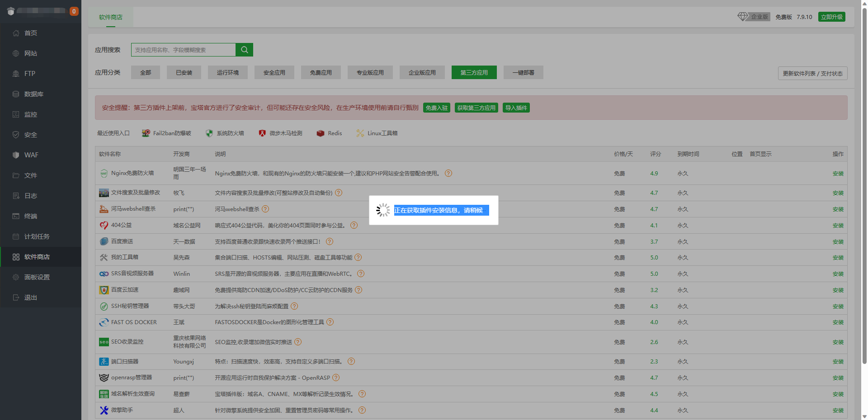Click help icon in 文件搜索及批量修改 row

click(339, 193)
